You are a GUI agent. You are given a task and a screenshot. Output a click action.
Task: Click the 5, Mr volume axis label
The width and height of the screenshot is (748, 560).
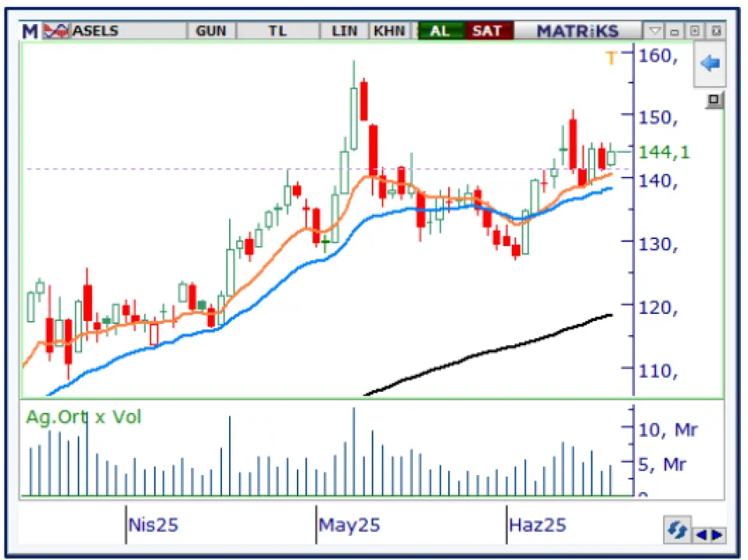(x=662, y=465)
